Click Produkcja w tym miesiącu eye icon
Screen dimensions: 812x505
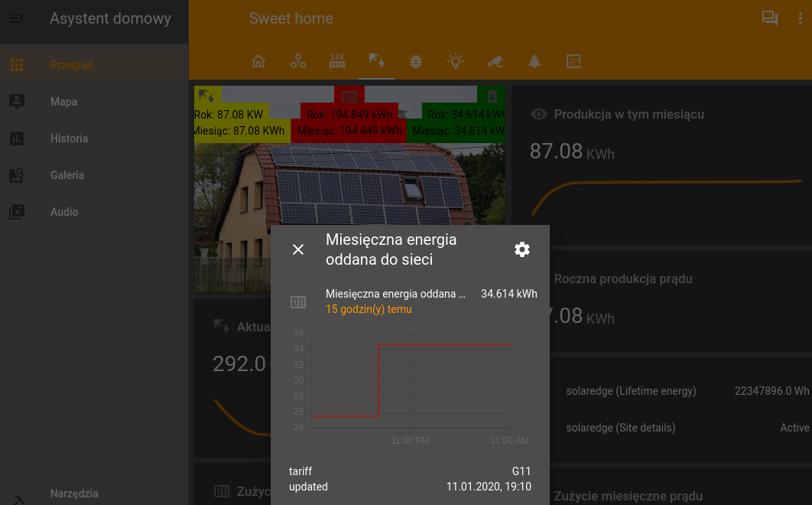pyautogui.click(x=539, y=114)
